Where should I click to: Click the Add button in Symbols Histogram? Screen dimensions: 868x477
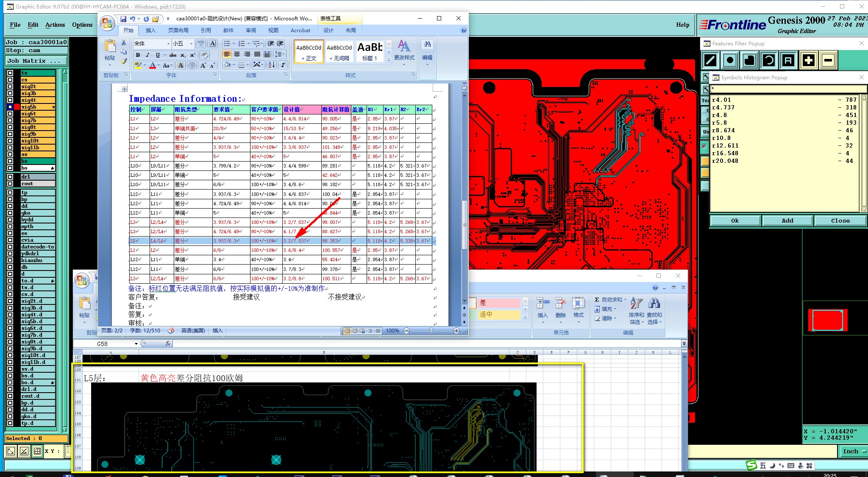tap(787, 220)
